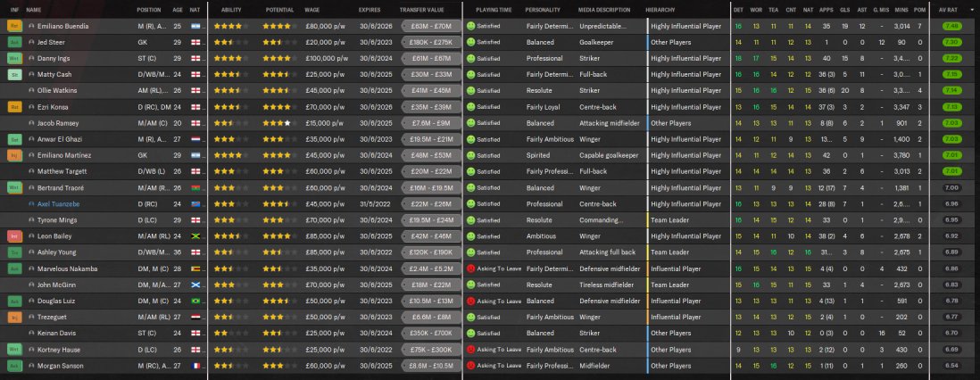Screen dimensions: 980x380
Task: Sort by the ABILITY column header
Action: (231, 10)
